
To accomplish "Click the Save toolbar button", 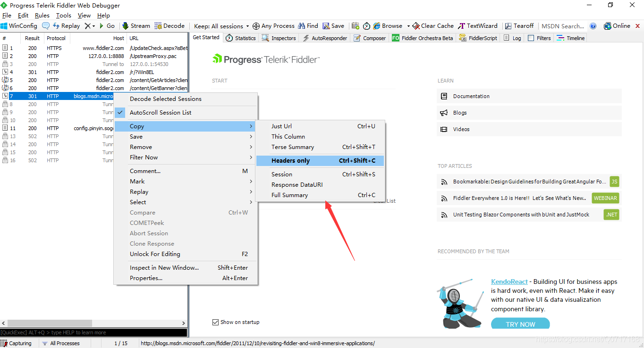I will point(333,26).
